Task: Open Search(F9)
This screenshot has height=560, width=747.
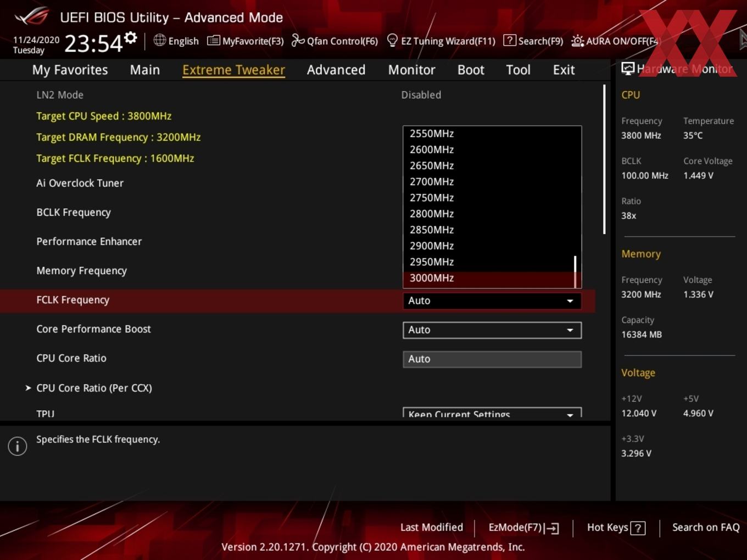Action: click(x=540, y=41)
